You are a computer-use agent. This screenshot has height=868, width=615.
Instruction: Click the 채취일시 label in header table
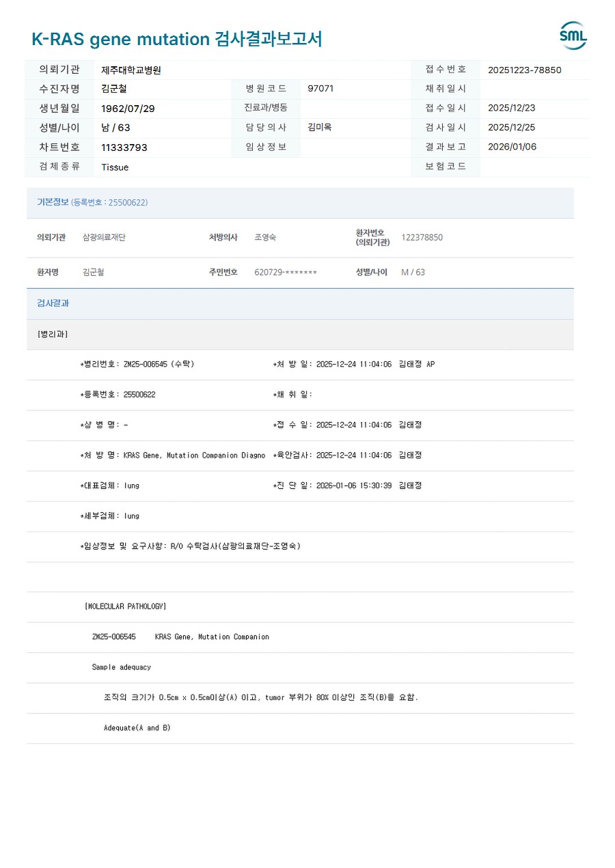[x=446, y=89]
